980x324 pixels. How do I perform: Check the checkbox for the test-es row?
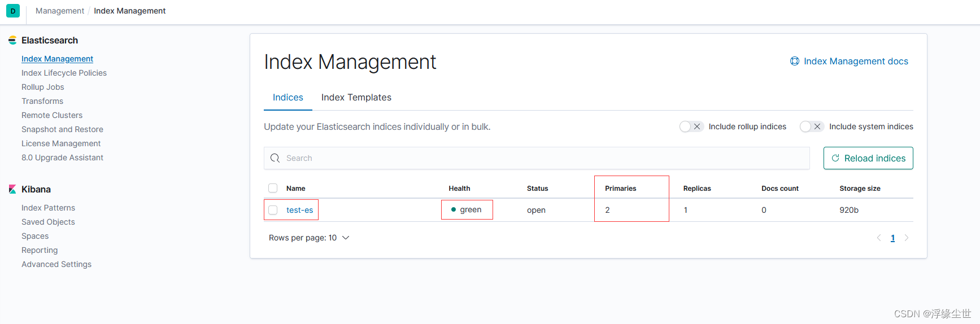(x=273, y=210)
